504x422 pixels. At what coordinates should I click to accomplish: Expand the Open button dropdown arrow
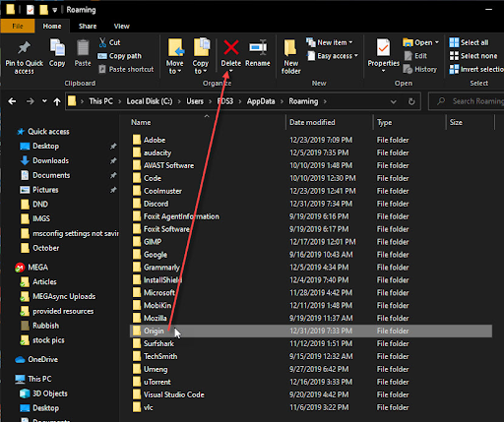(x=437, y=42)
